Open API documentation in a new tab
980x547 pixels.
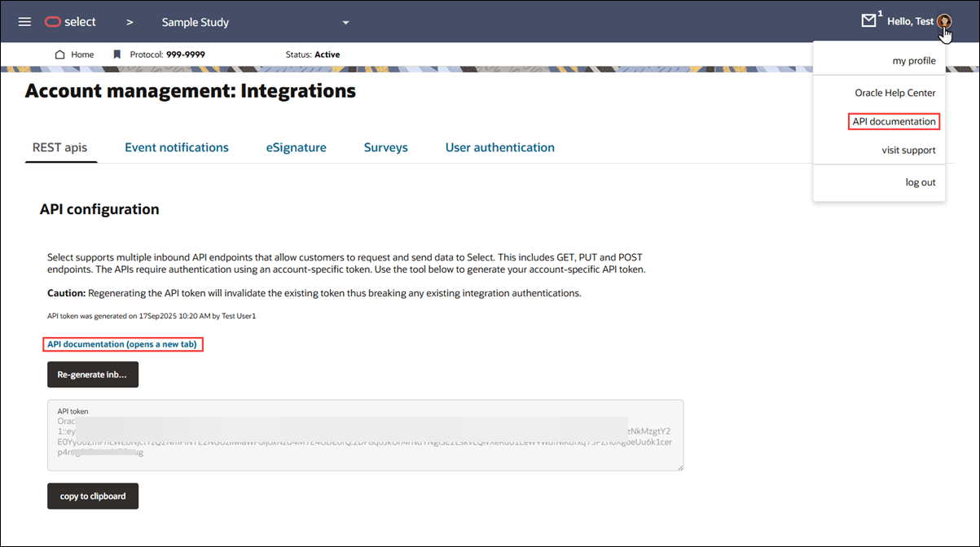123,344
